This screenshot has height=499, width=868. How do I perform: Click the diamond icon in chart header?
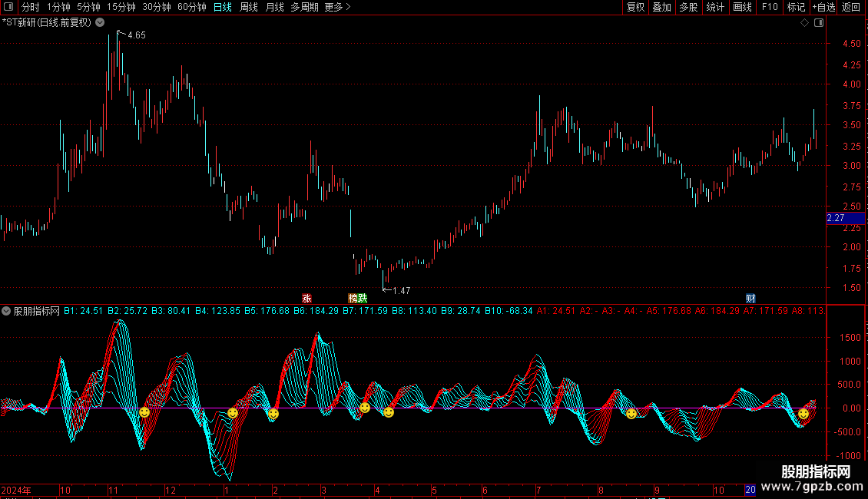[805, 23]
